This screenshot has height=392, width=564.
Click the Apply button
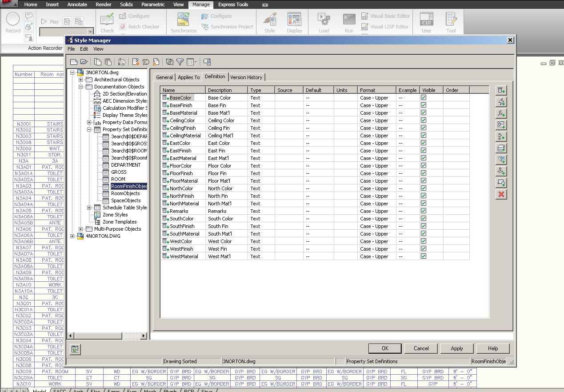click(x=457, y=348)
